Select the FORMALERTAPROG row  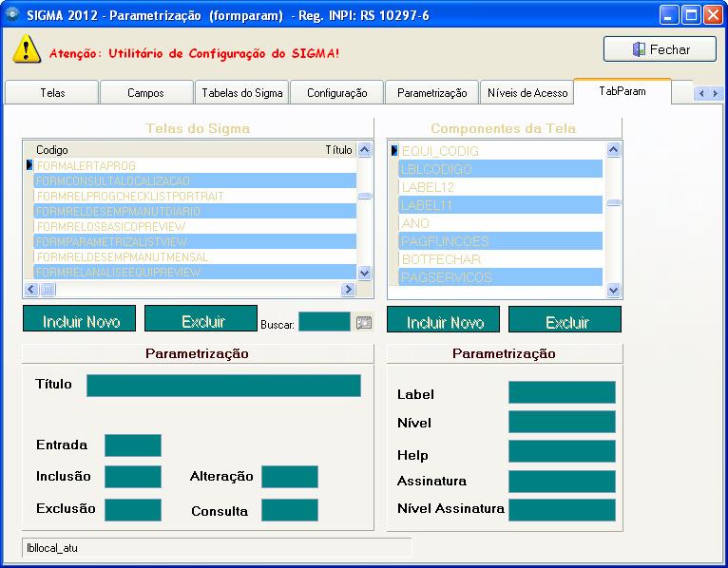pos(195,165)
